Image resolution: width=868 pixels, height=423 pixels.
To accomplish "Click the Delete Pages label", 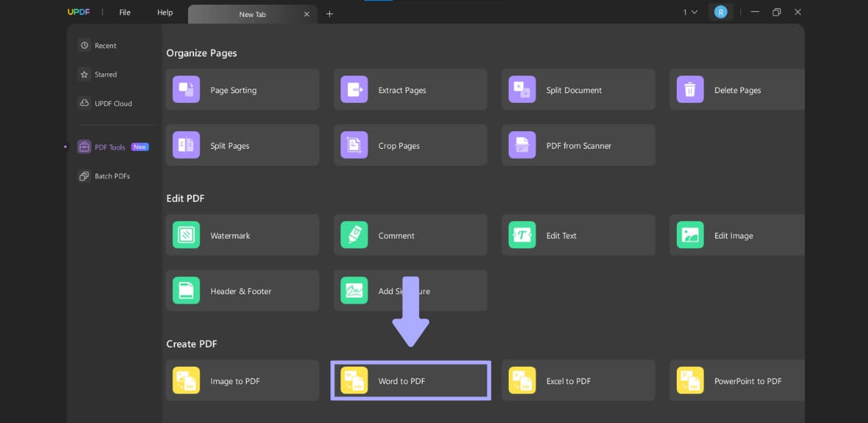I will click(x=737, y=90).
